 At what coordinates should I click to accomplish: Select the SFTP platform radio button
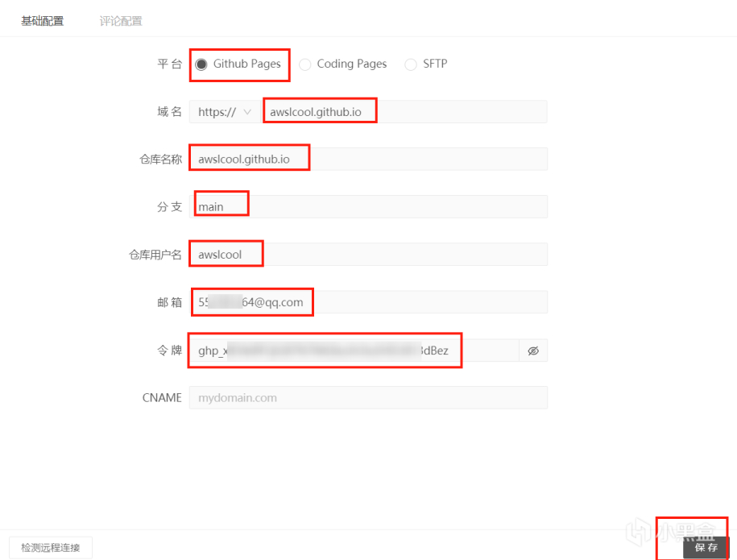click(x=411, y=64)
